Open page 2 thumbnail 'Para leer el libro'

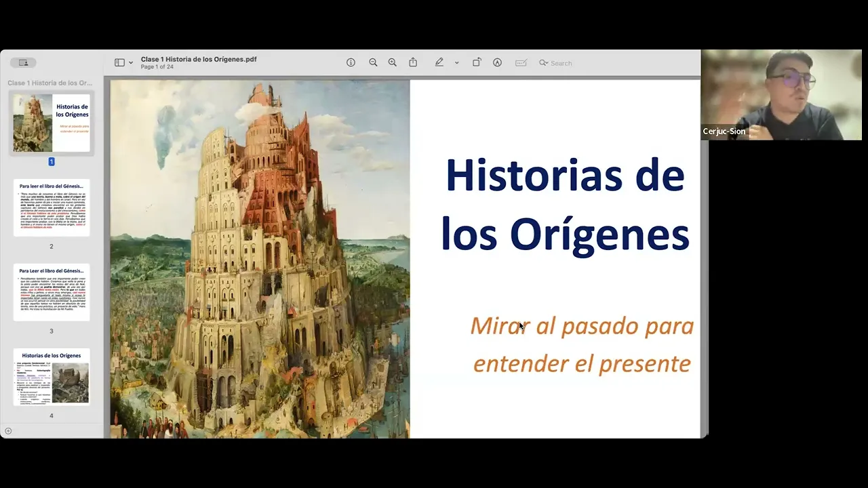click(x=52, y=208)
